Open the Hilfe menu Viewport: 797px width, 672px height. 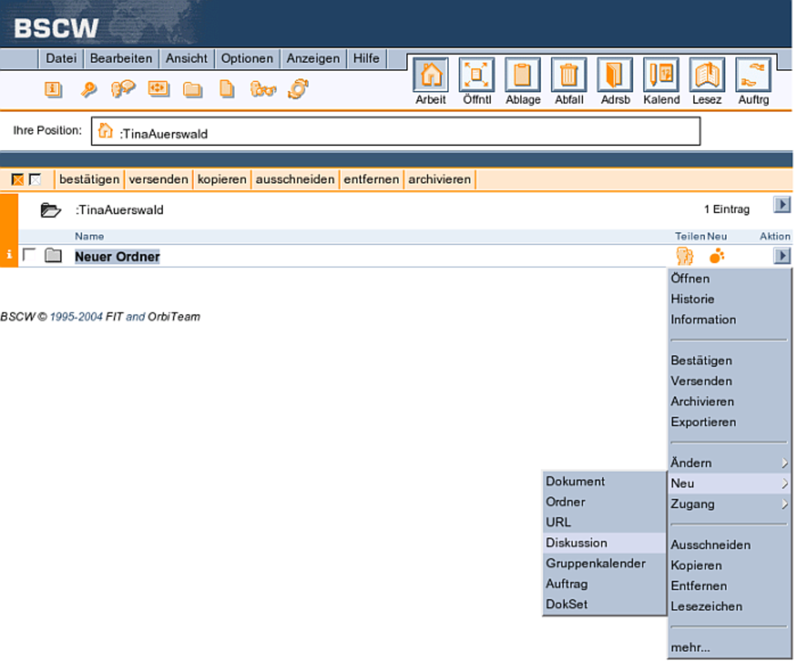coord(366,59)
